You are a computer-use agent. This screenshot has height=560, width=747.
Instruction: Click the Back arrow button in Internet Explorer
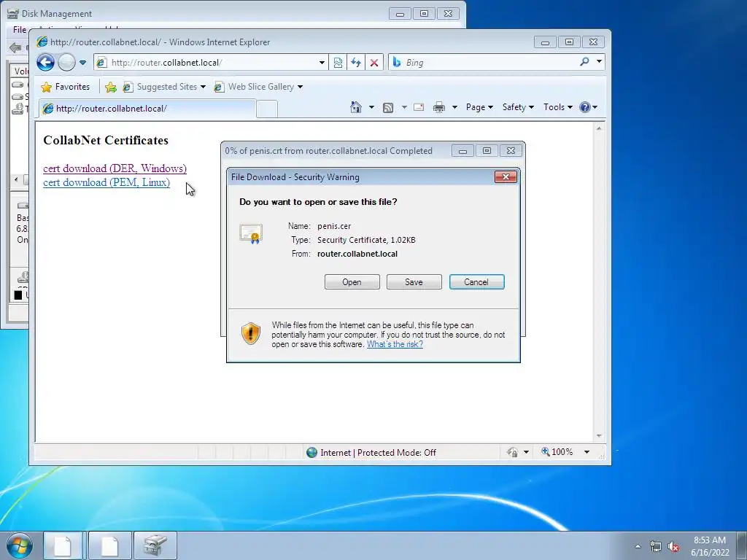point(46,63)
